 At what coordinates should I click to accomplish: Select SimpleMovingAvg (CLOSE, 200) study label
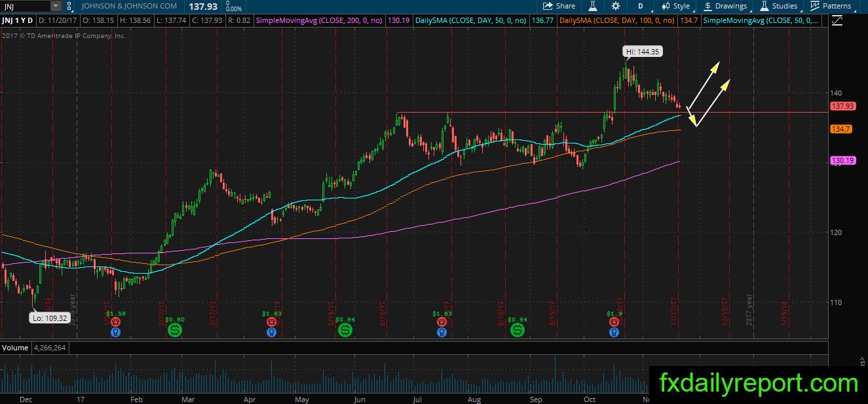pyautogui.click(x=319, y=21)
